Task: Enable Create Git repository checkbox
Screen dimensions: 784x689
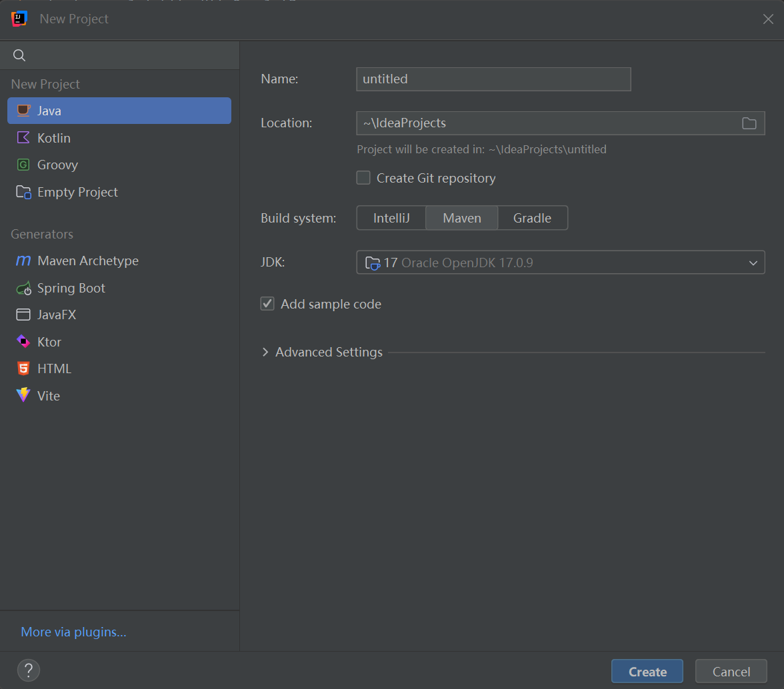Action: [363, 178]
